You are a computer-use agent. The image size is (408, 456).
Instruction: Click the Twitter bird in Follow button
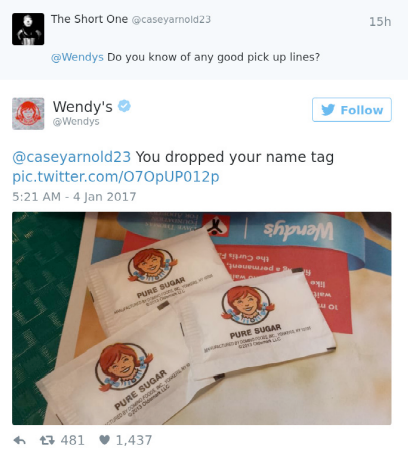[x=328, y=110]
